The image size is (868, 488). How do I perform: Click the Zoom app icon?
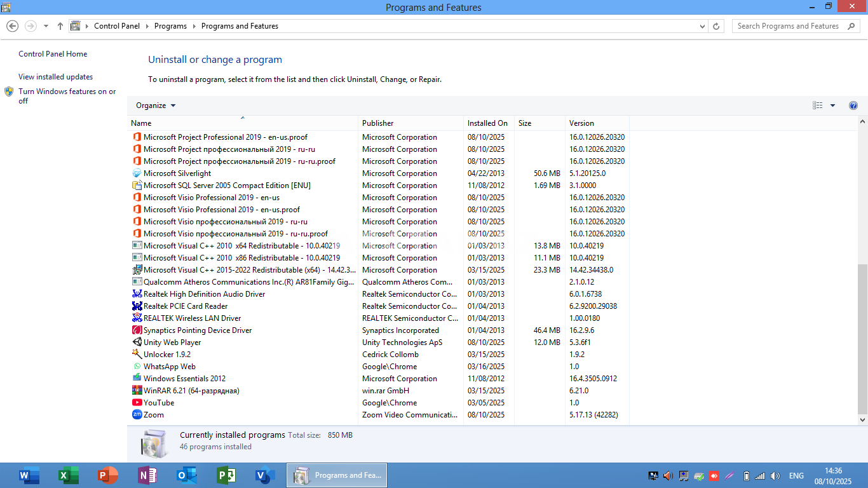(x=137, y=415)
